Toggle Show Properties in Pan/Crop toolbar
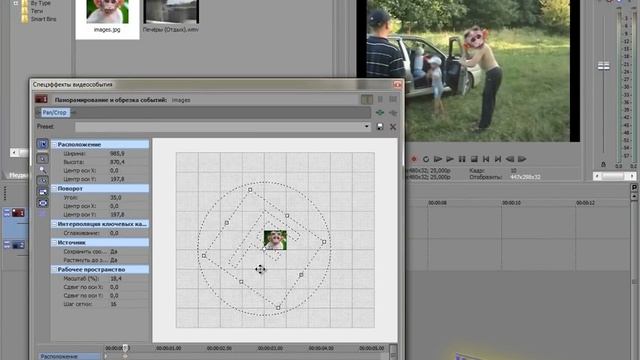 42,144
